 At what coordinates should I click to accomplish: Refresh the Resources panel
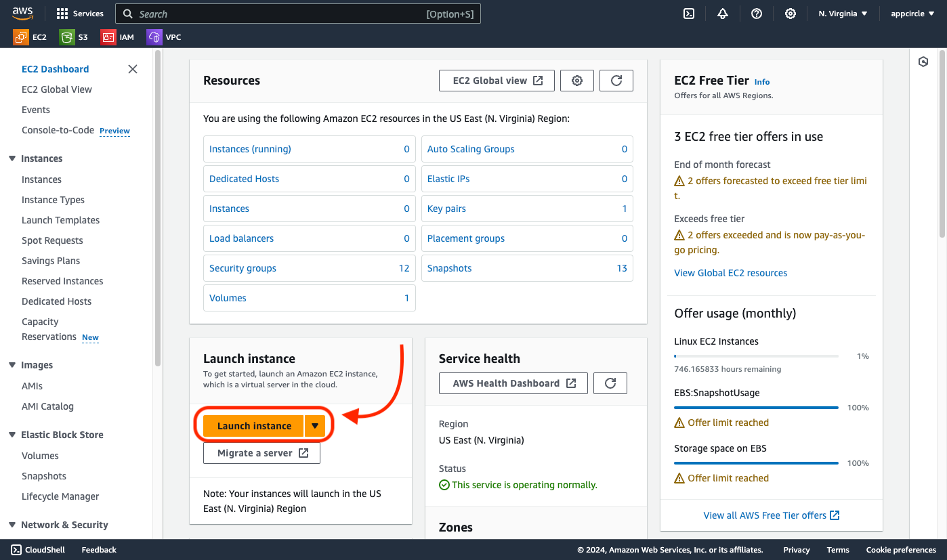(616, 81)
